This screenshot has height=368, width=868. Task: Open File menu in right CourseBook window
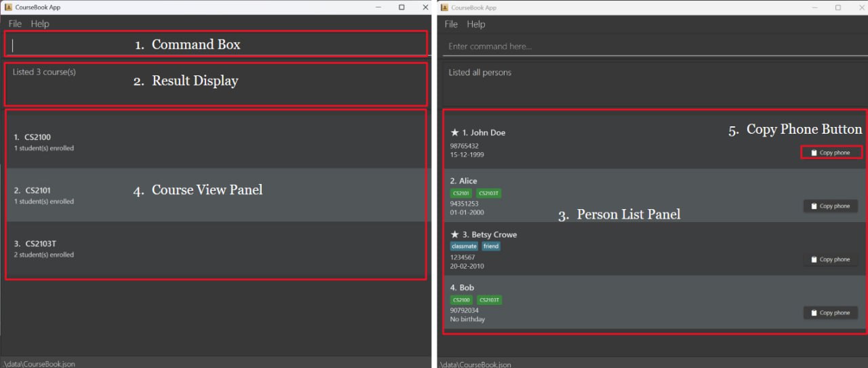tap(451, 24)
